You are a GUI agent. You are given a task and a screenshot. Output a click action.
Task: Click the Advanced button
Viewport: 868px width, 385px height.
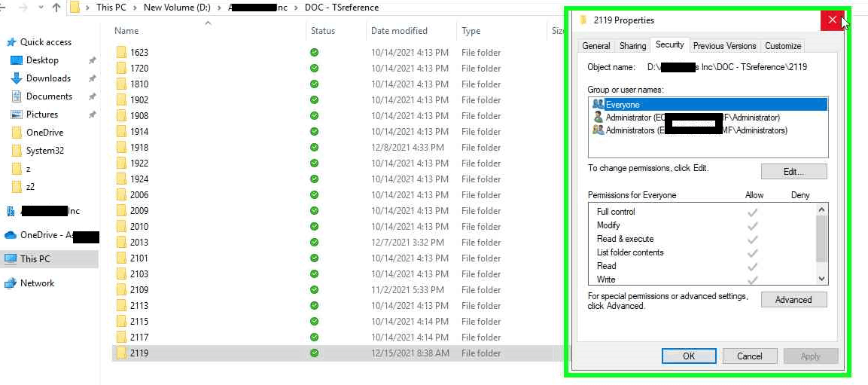coord(793,300)
